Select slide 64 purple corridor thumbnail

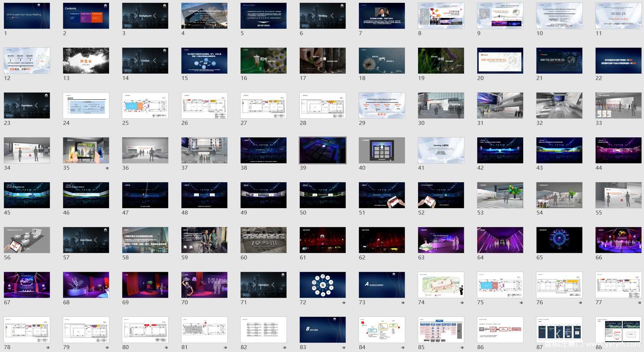point(500,240)
